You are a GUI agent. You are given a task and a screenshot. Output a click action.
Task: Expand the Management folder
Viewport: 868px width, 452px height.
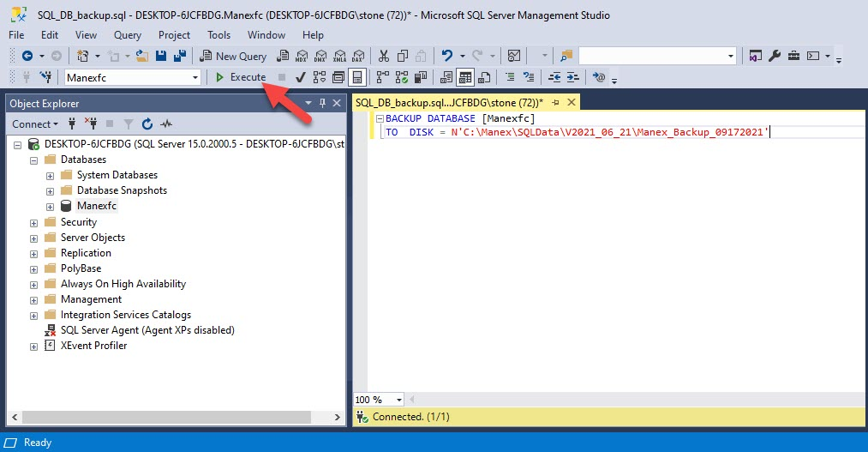click(33, 300)
